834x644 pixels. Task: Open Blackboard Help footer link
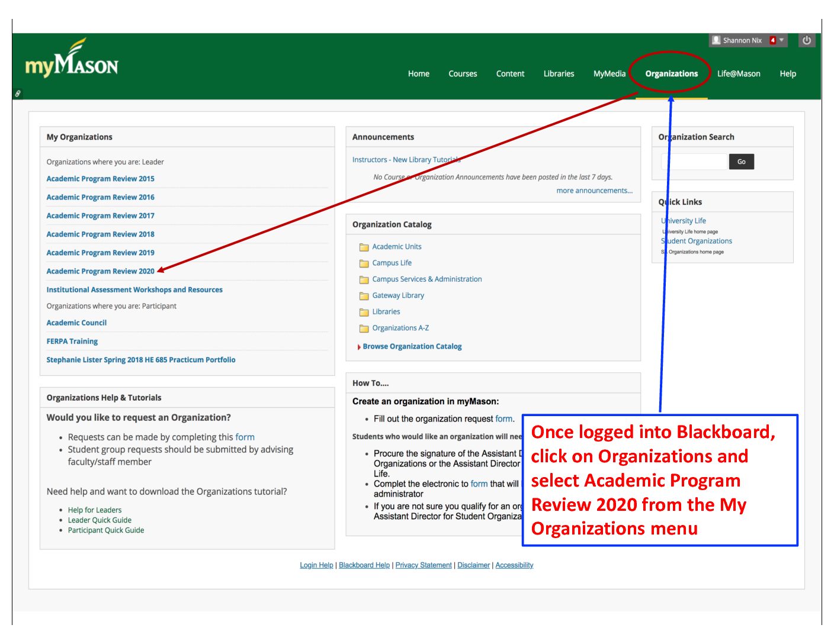(364, 565)
